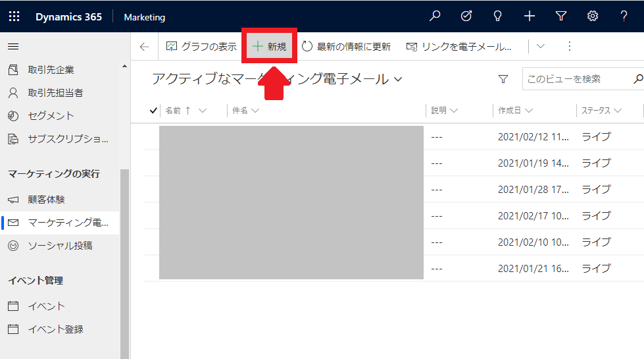This screenshot has width=644, height=359.
Task: Open the app launcher waffle icon
Action: (x=14, y=16)
